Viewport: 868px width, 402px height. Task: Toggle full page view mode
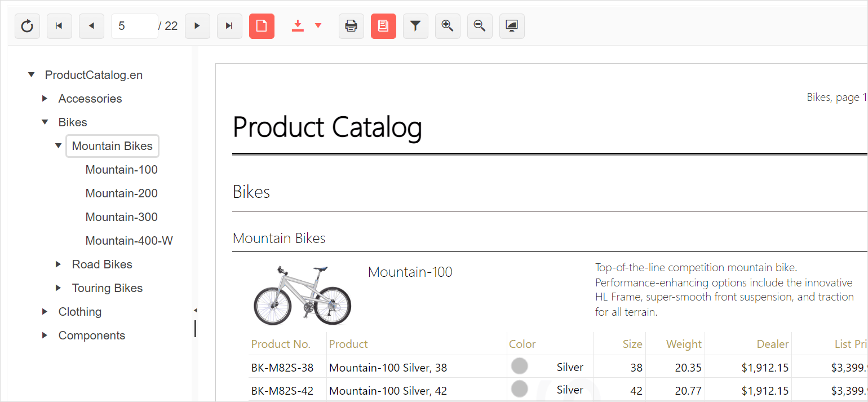(x=512, y=26)
